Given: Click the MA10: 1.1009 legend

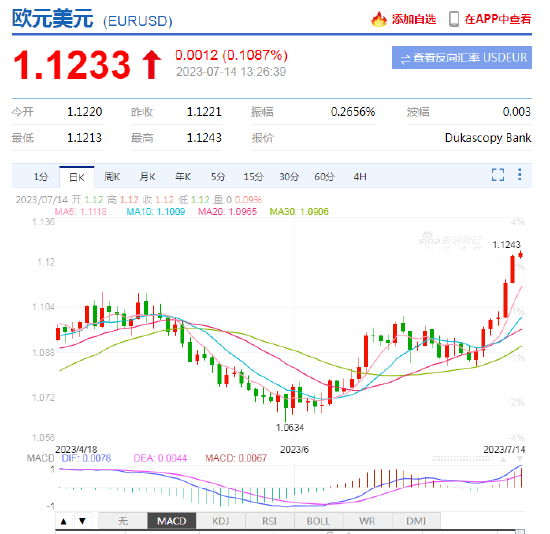Looking at the screenshot, I should [x=156, y=212].
